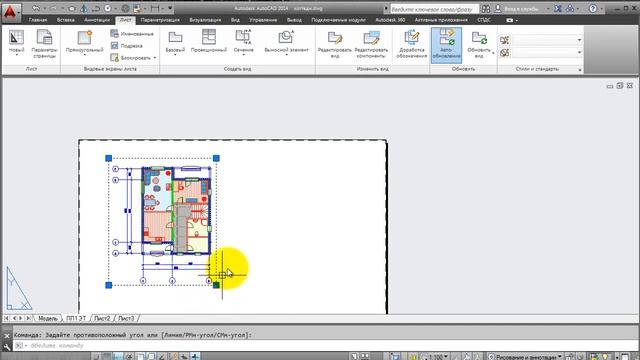Screen dimensions: 640x360
Task: Expand the Выносной элемент dropdown arrow
Action: (x=287, y=55)
